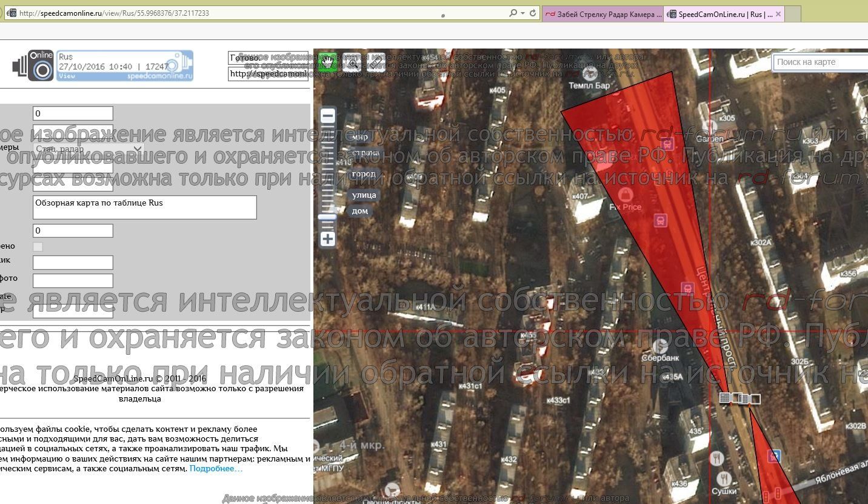Image resolution: width=868 pixels, height=504 pixels.
Task: Set map zoom to 'улица' level
Action: coord(364,195)
